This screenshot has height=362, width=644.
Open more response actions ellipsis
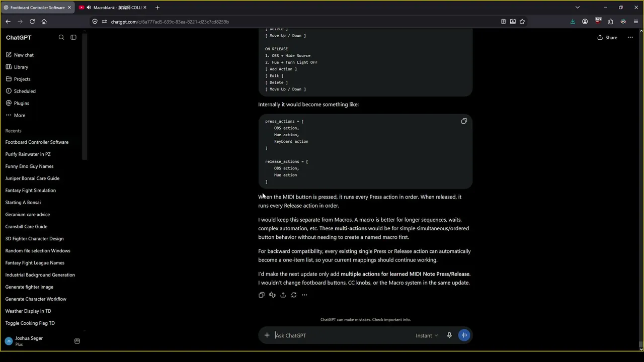point(304,295)
